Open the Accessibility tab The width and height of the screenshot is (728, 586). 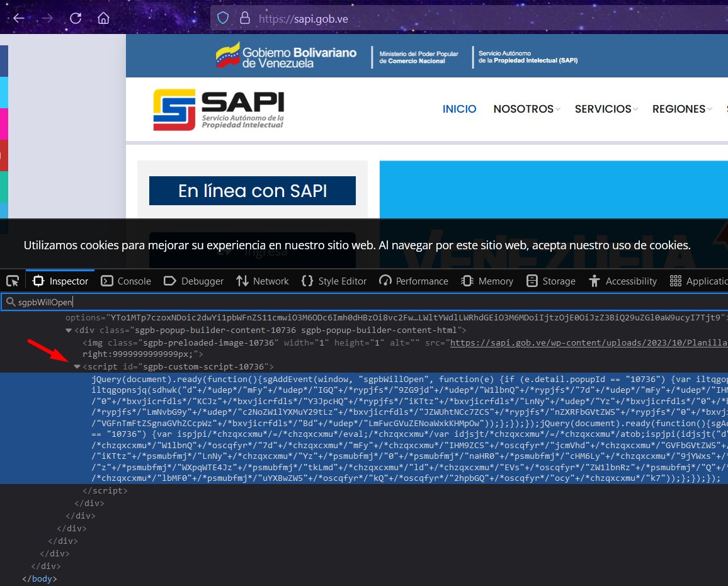coord(623,281)
